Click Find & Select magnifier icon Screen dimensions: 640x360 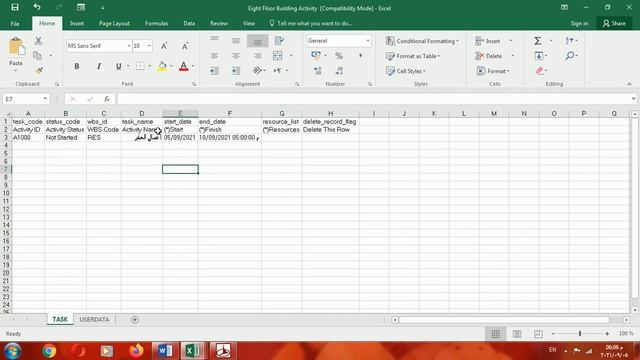pyautogui.click(x=570, y=56)
